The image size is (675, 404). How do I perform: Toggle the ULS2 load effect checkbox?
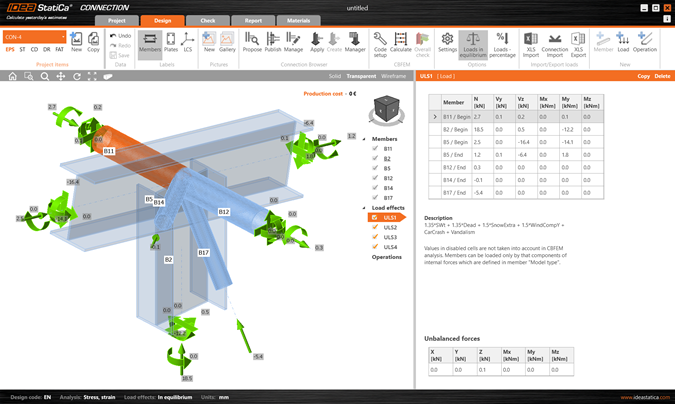pyautogui.click(x=375, y=227)
